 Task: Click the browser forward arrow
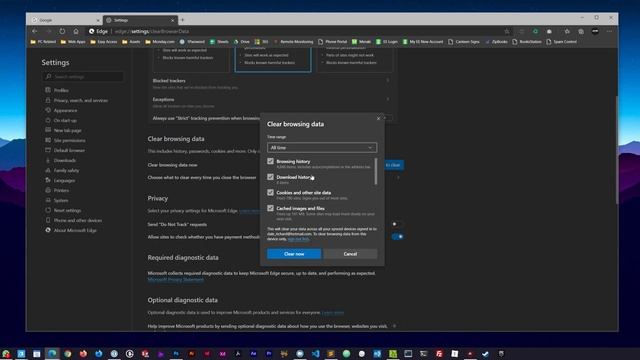(x=49, y=31)
